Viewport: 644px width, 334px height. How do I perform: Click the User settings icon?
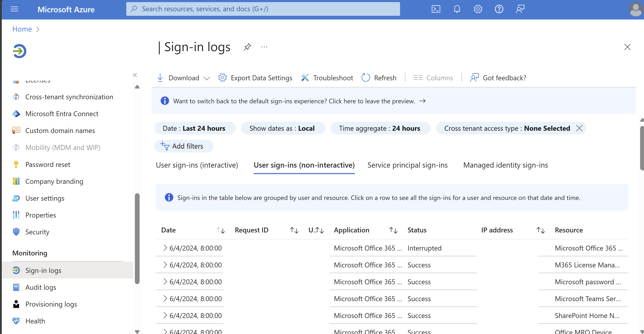point(16,198)
